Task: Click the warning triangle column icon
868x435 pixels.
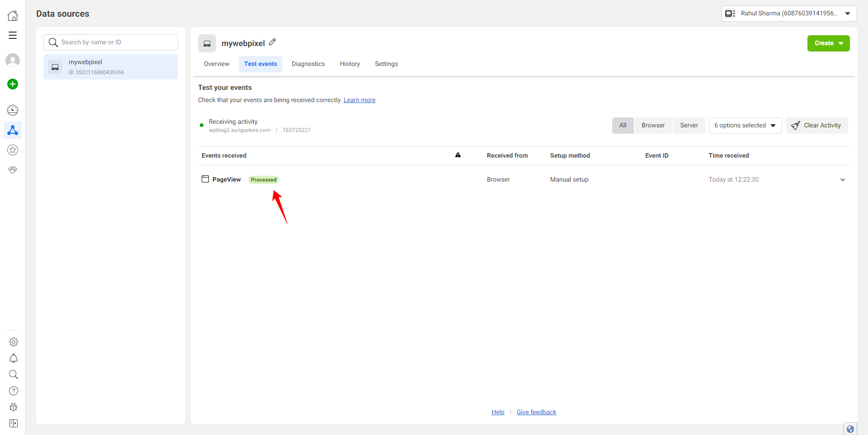Action: coord(458,155)
